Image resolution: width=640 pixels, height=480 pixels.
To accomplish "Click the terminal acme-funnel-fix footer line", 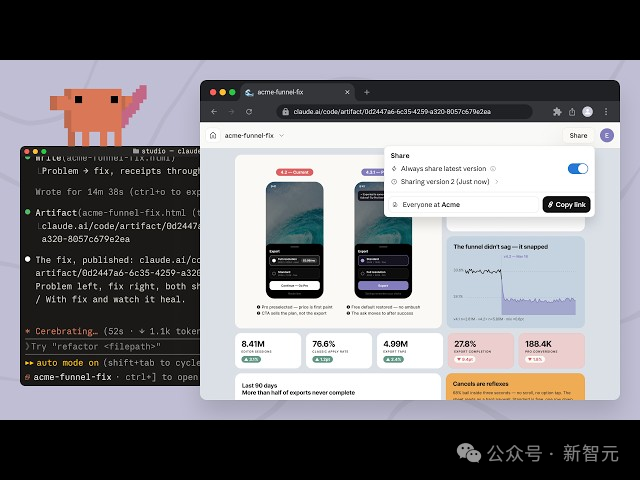I will click(112, 377).
